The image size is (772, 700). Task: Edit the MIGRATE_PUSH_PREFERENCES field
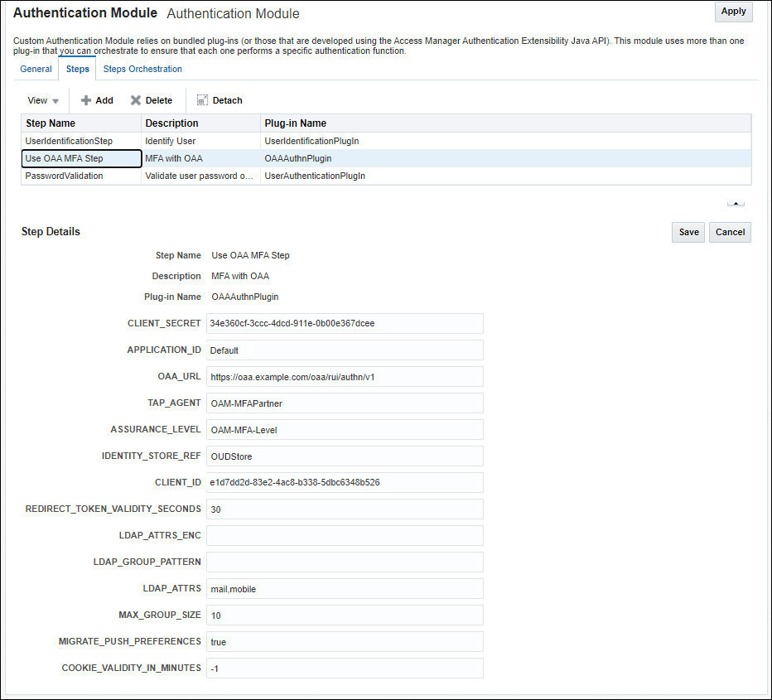pos(345,642)
